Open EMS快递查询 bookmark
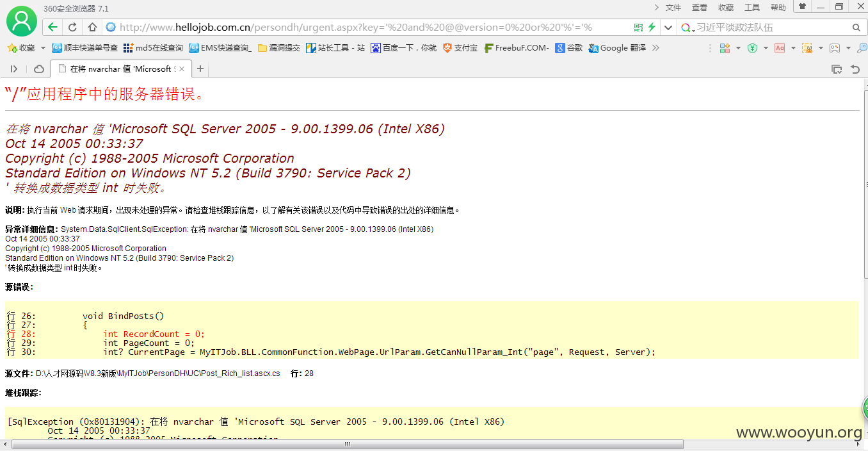 (220, 48)
